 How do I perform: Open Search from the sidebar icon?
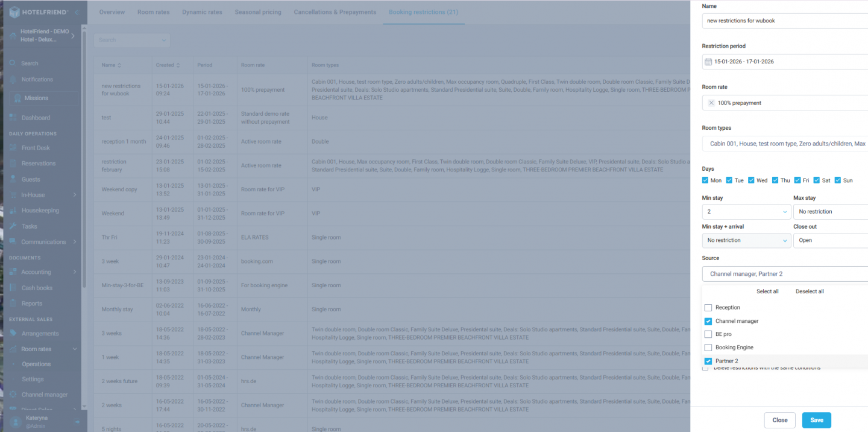coord(14,63)
